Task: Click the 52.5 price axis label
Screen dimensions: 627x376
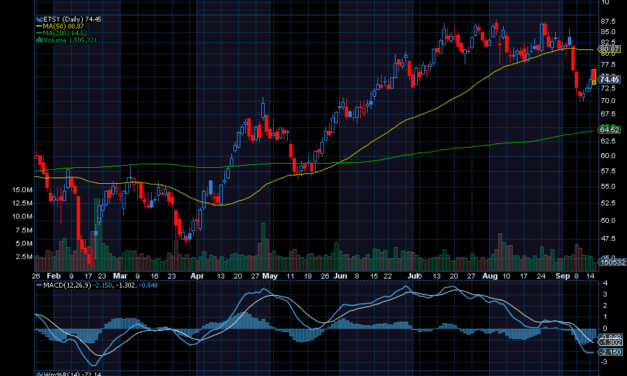Action: pyautogui.click(x=608, y=203)
